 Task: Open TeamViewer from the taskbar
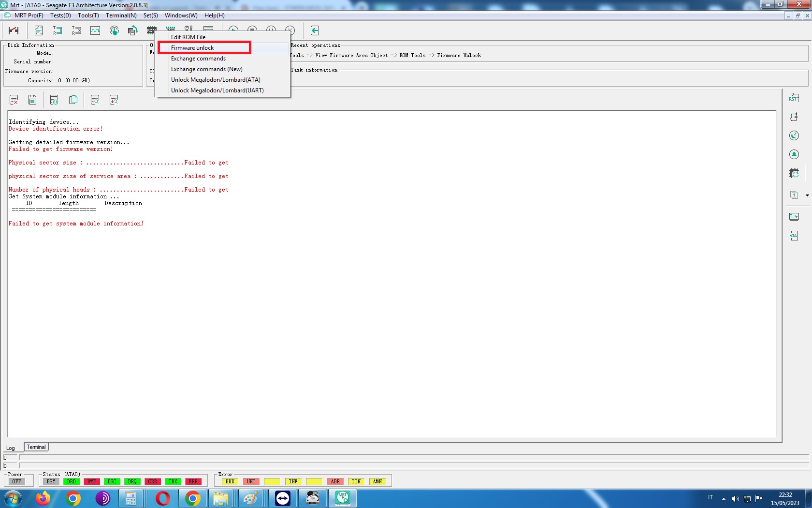[x=283, y=498]
